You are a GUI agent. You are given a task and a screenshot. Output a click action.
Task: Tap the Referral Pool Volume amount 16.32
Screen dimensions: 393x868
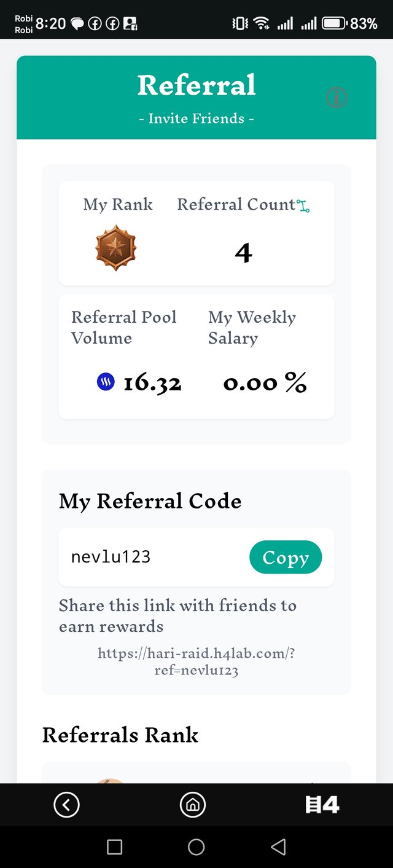(152, 384)
